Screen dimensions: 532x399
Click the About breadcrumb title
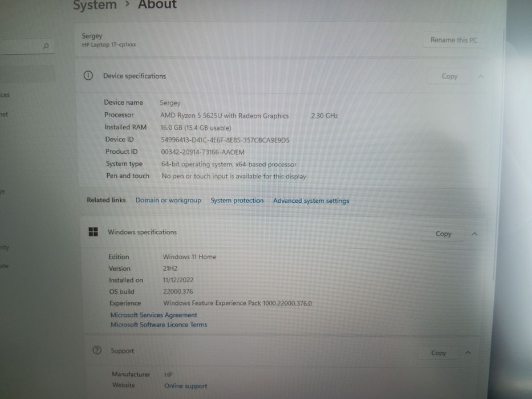tap(157, 5)
